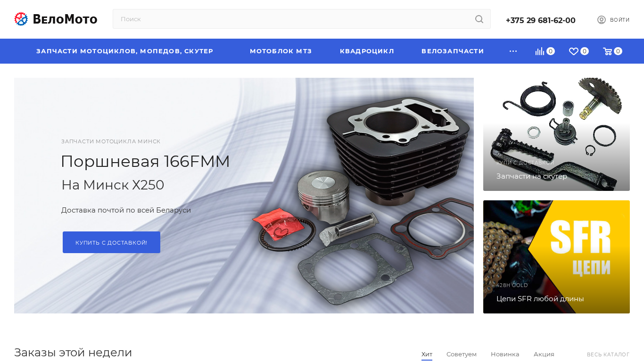Click the Войти login link
Viewport: 644px width, 362px height.
(x=619, y=20)
